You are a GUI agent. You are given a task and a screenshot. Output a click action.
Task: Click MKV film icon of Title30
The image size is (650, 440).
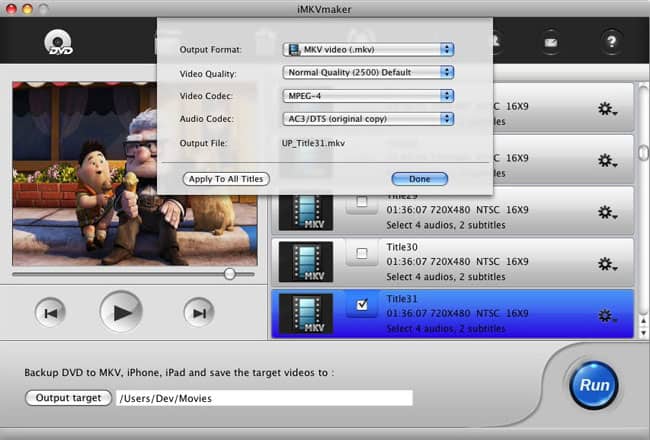(x=306, y=262)
